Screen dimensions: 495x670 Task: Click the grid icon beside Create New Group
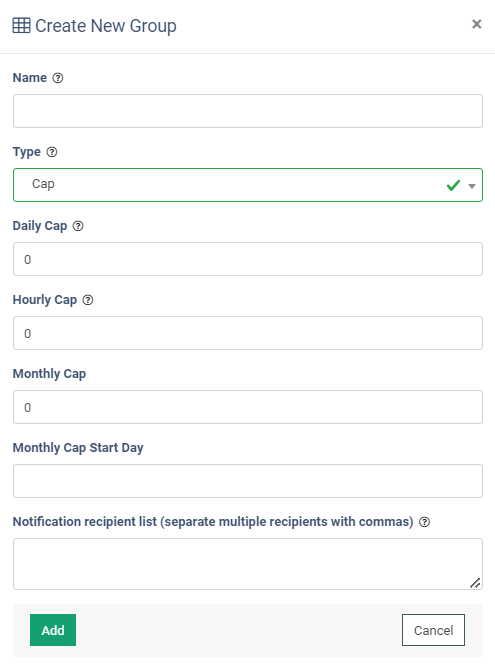(x=21, y=26)
